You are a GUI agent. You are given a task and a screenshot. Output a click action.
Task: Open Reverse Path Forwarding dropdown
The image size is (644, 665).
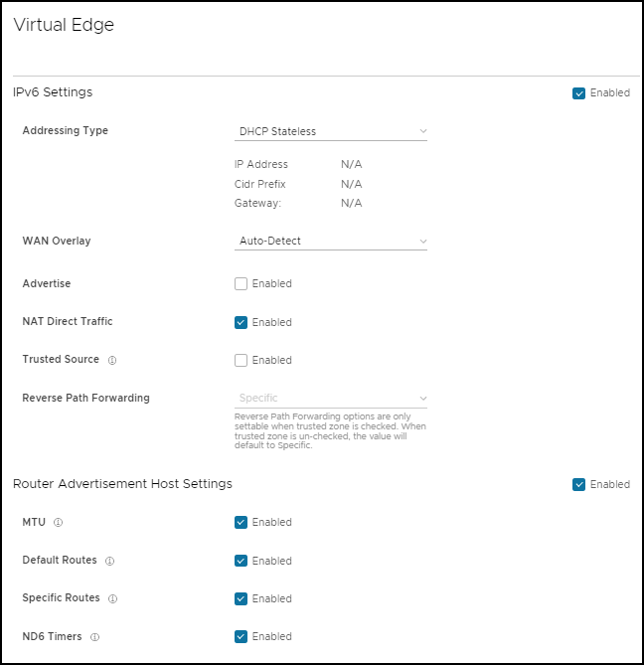(x=331, y=398)
